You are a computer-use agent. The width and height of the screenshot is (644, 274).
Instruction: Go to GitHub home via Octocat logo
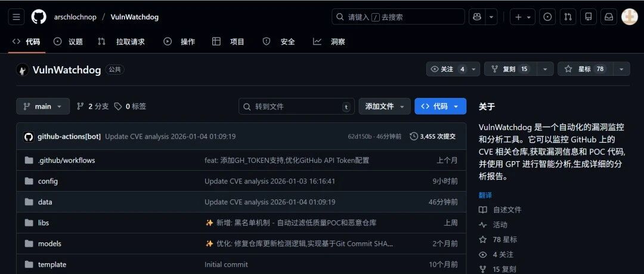pos(39,17)
